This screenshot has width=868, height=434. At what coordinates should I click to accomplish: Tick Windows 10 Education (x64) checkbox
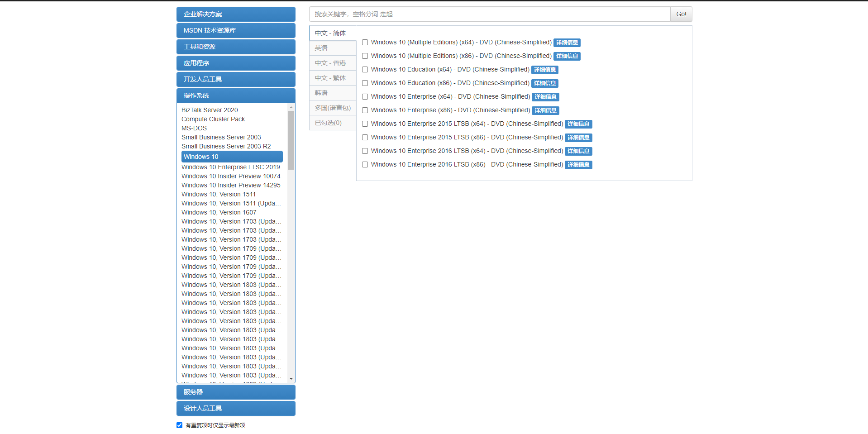click(x=365, y=70)
